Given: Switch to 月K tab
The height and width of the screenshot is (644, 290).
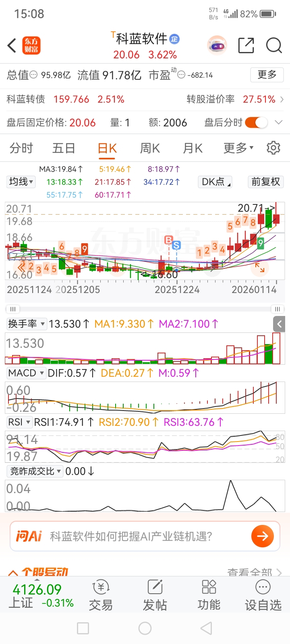Looking at the screenshot, I should (193, 148).
